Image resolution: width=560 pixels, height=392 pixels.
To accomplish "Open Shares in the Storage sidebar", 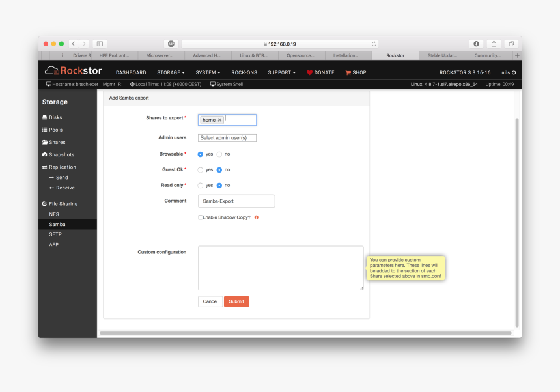I will tap(53, 142).
